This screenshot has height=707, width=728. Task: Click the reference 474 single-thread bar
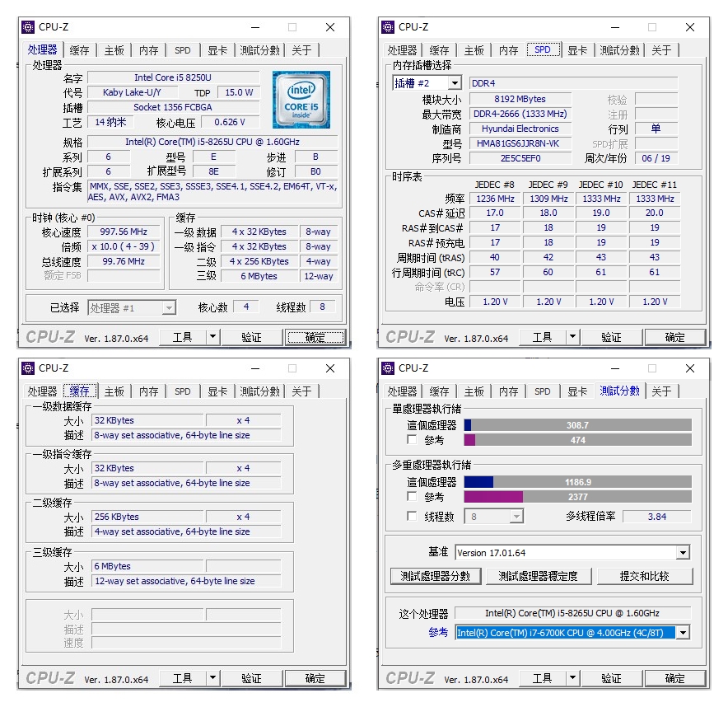[x=577, y=440]
